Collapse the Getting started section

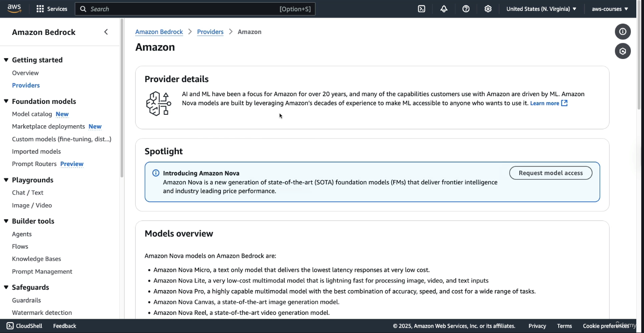[6, 60]
